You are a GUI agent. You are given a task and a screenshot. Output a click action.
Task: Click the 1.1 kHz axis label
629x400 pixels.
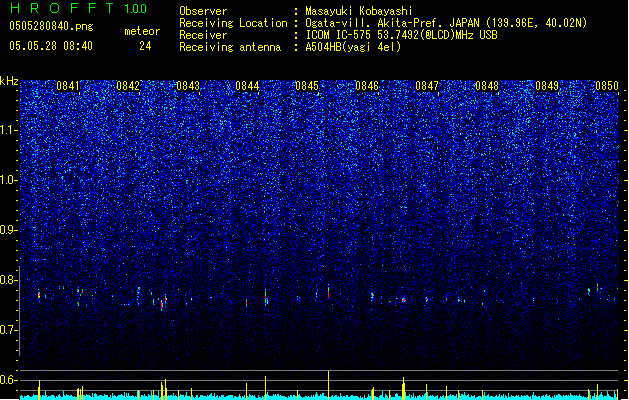point(9,130)
